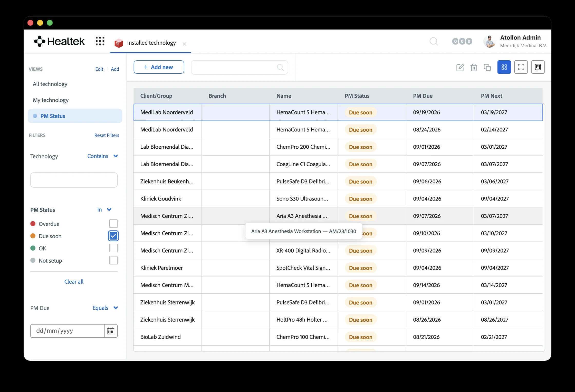Click the Add view link

click(x=115, y=69)
